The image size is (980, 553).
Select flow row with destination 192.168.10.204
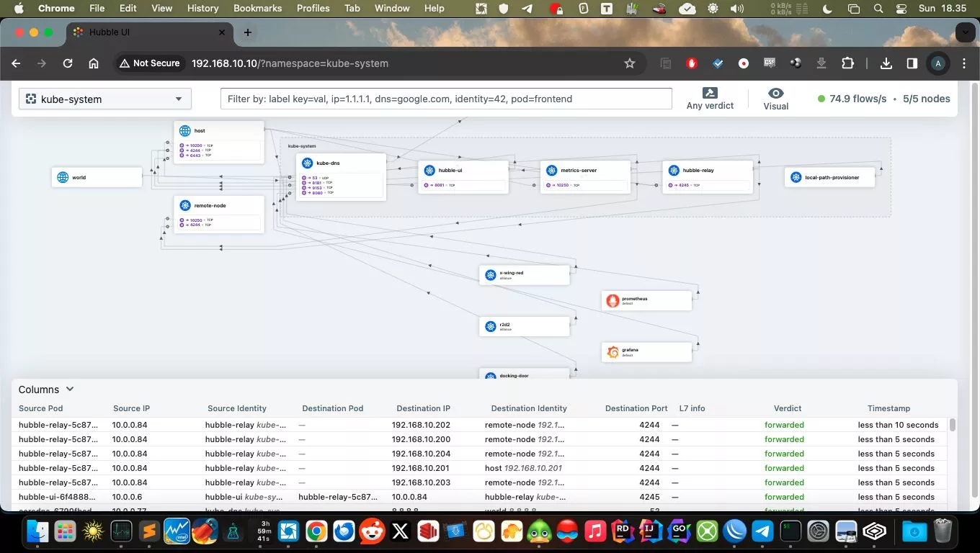pos(479,454)
